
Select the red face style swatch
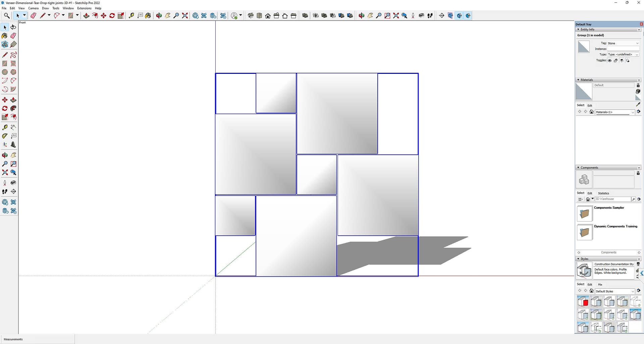[583, 301]
